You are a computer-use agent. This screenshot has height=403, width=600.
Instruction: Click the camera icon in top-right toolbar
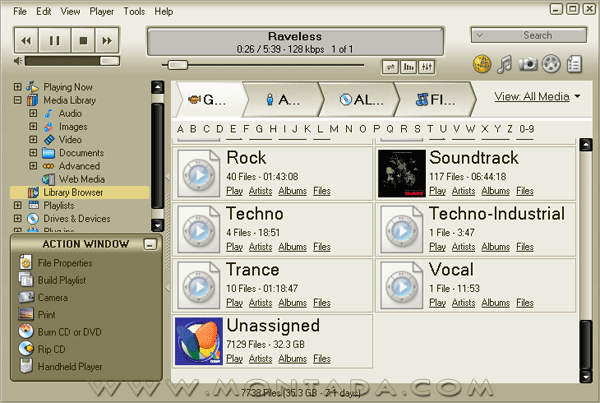coord(527,64)
